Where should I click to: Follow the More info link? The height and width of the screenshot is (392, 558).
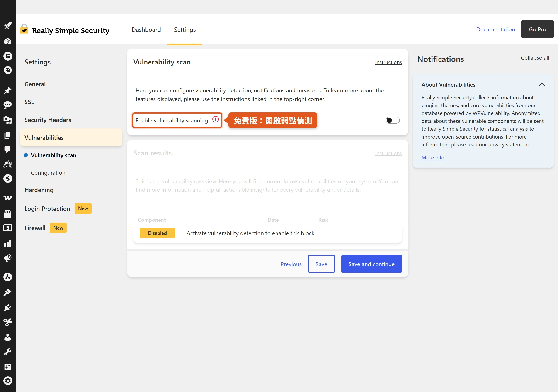coord(433,158)
